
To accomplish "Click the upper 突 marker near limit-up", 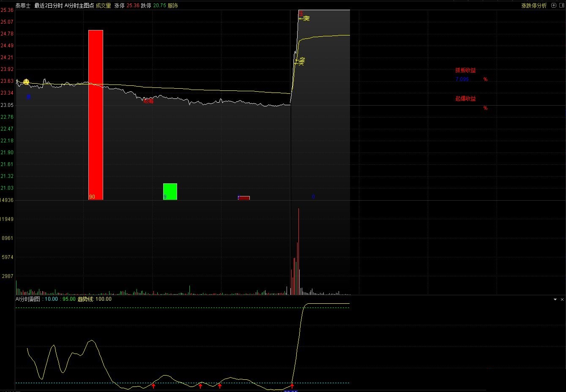I will (x=304, y=18).
